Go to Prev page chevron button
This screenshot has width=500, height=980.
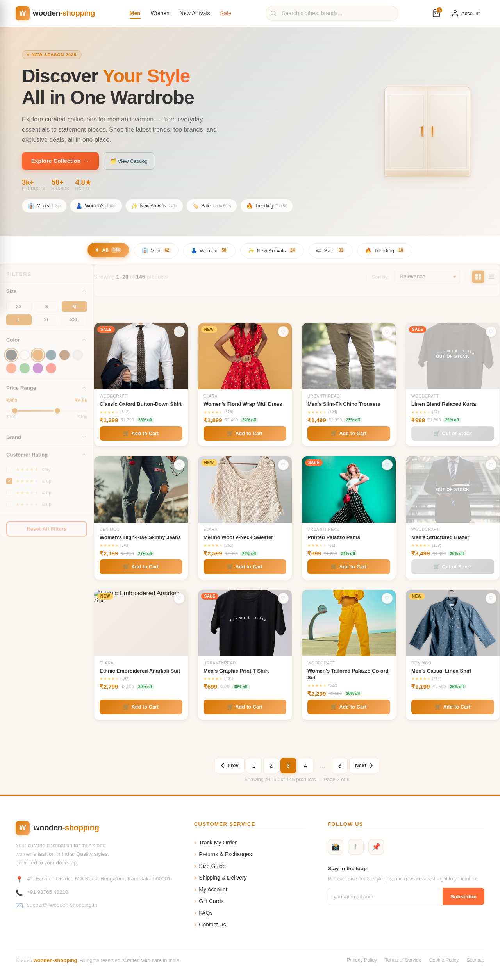pos(229,766)
